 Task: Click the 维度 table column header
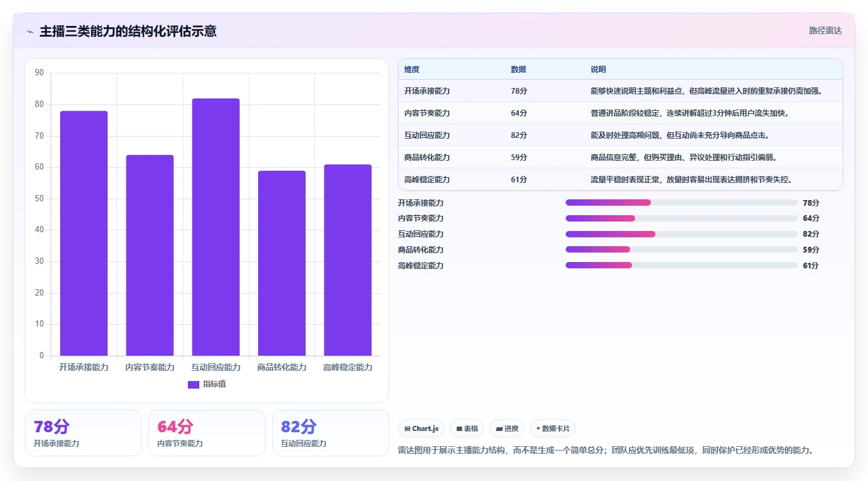[412, 70]
